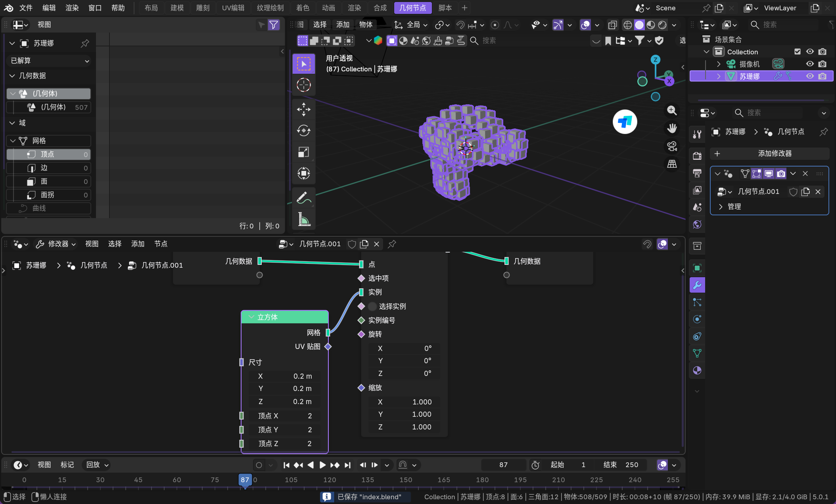Select the Rotate tool icon
This screenshot has height=504, width=836.
(303, 130)
